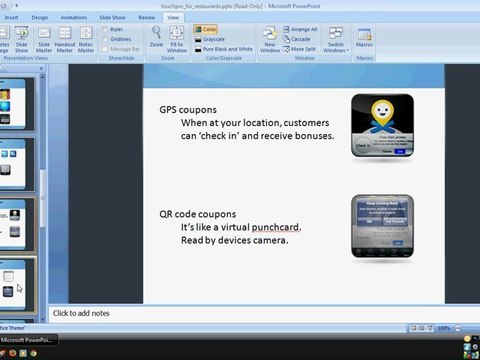This screenshot has height=360, width=480.
Task: Click 'GPS coupons' heading text
Action: click(188, 110)
